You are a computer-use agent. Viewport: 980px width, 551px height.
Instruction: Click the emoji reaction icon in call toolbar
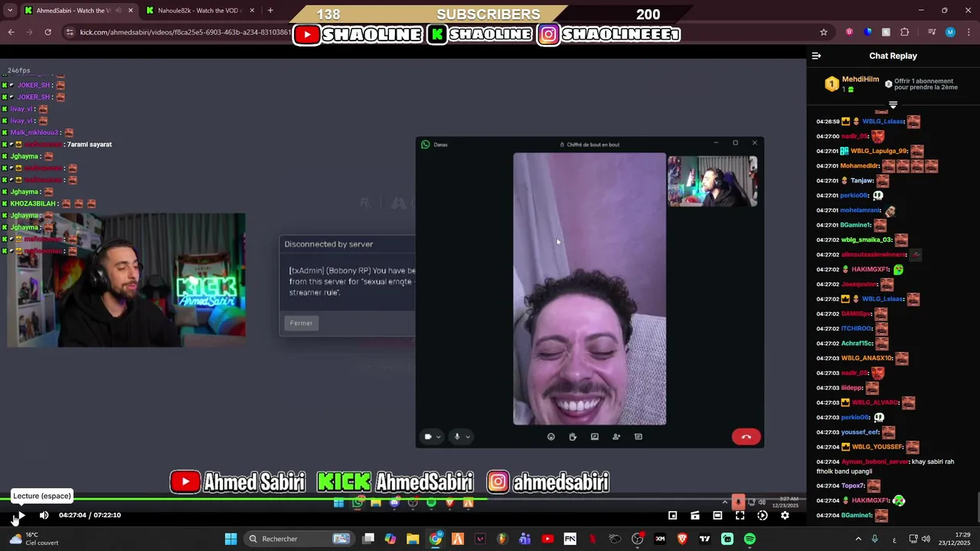550,437
